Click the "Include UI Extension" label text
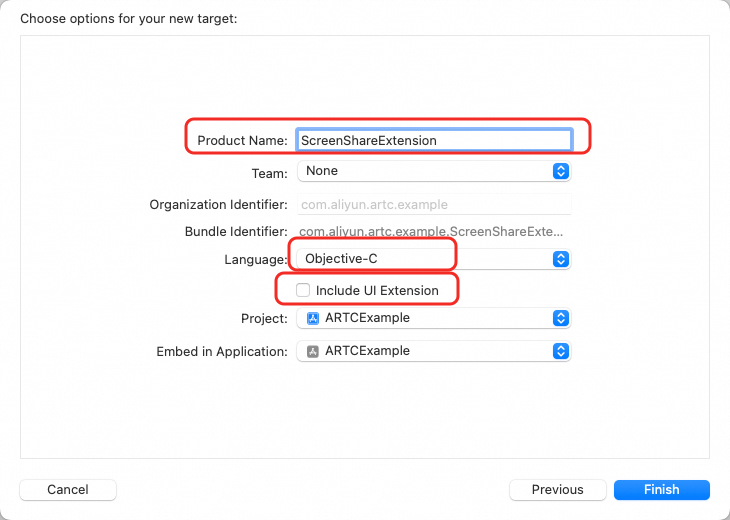Viewport: 730px width, 520px height. [x=377, y=290]
